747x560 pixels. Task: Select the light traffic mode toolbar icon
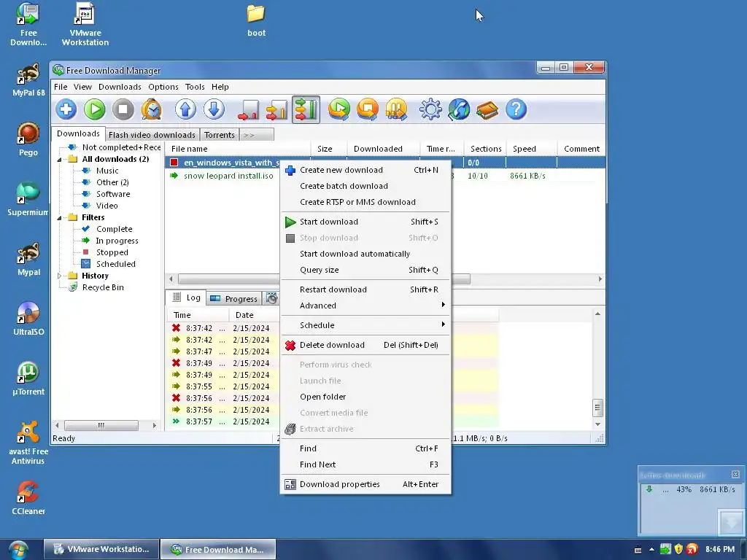click(x=249, y=110)
